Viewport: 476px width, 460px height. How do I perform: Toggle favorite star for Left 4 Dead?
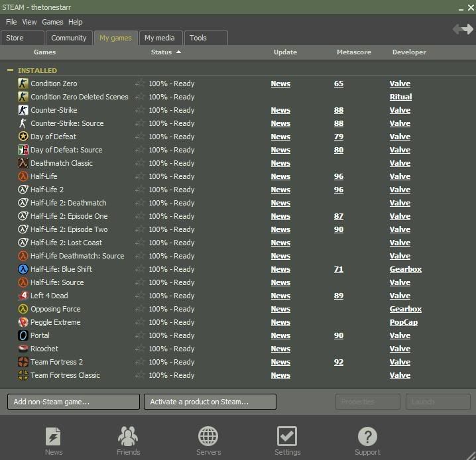141,296
